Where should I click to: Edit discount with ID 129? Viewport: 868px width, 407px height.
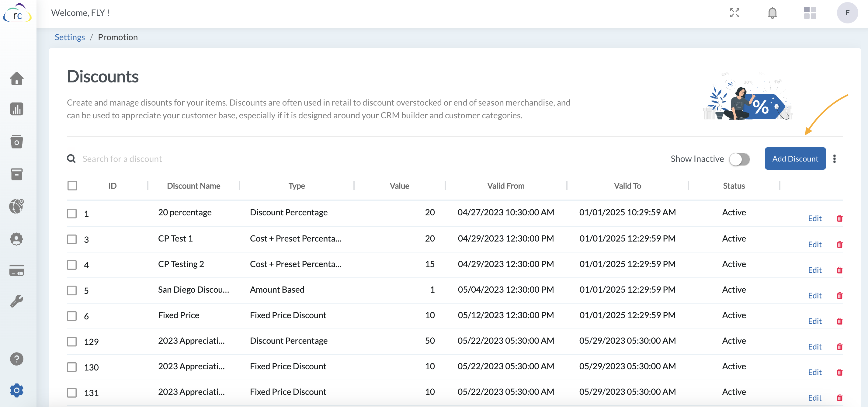coord(814,347)
